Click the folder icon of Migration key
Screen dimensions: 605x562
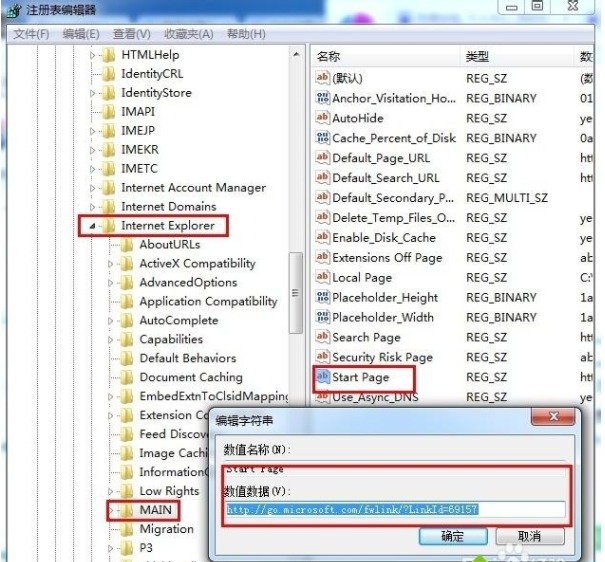(x=127, y=529)
